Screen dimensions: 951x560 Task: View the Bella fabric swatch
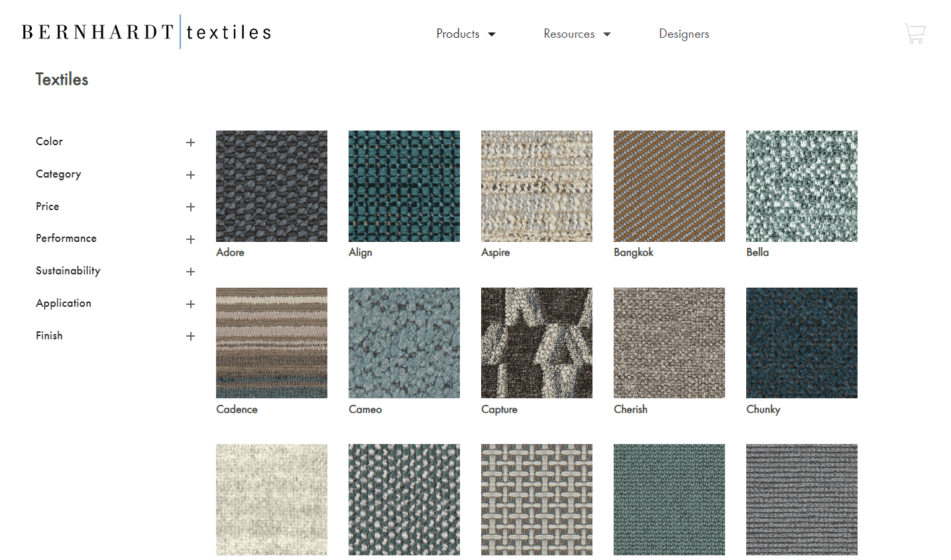[802, 186]
